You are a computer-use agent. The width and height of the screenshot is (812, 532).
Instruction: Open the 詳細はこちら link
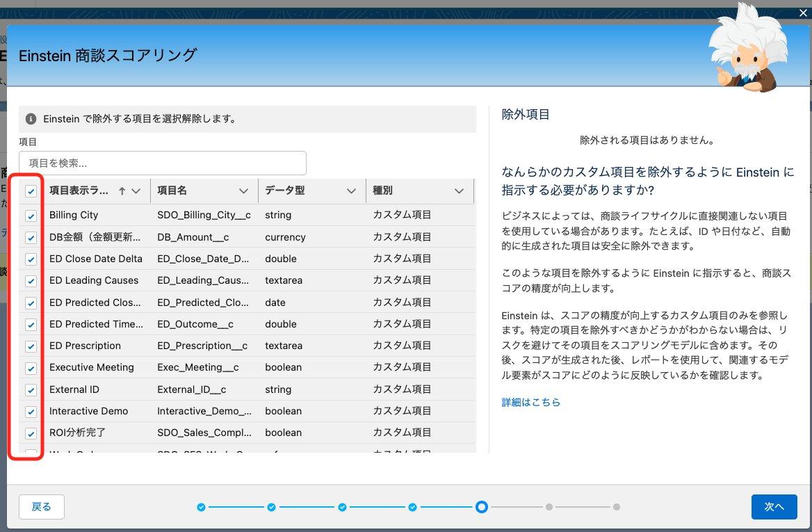point(531,402)
